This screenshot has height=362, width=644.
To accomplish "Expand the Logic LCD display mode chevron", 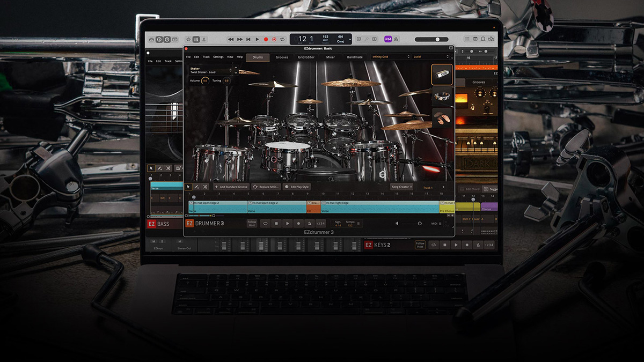I will coord(349,39).
